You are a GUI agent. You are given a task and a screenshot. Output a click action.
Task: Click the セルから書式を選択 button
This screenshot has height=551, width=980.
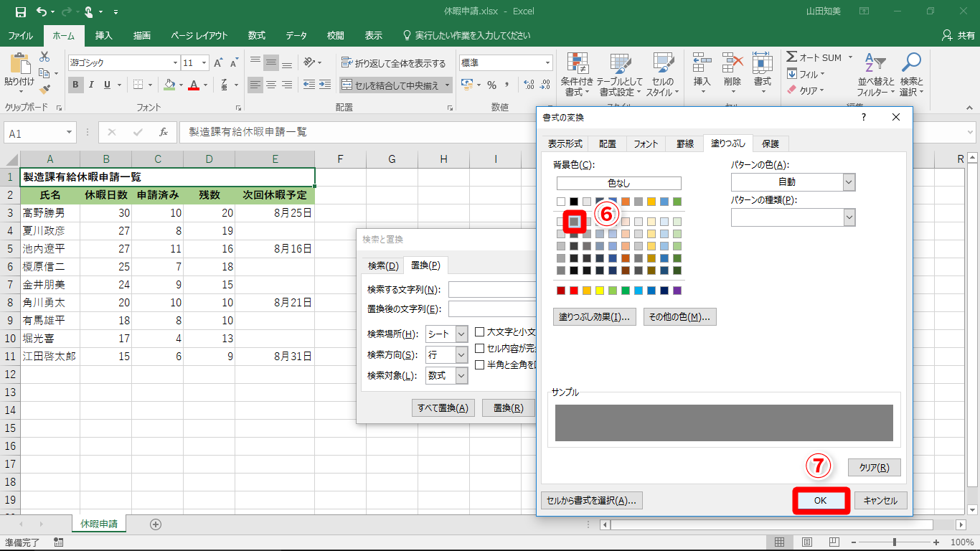point(592,501)
